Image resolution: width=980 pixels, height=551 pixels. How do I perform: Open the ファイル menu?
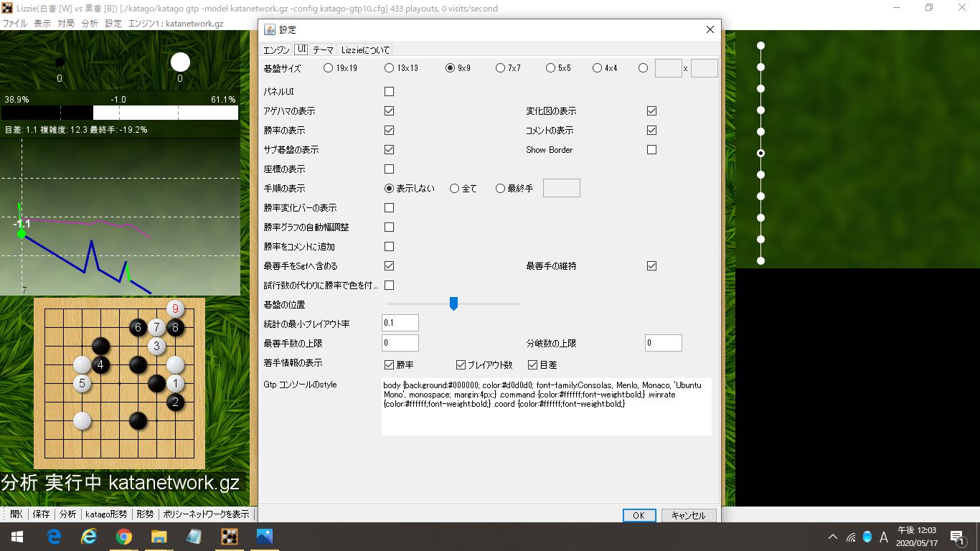(x=15, y=23)
